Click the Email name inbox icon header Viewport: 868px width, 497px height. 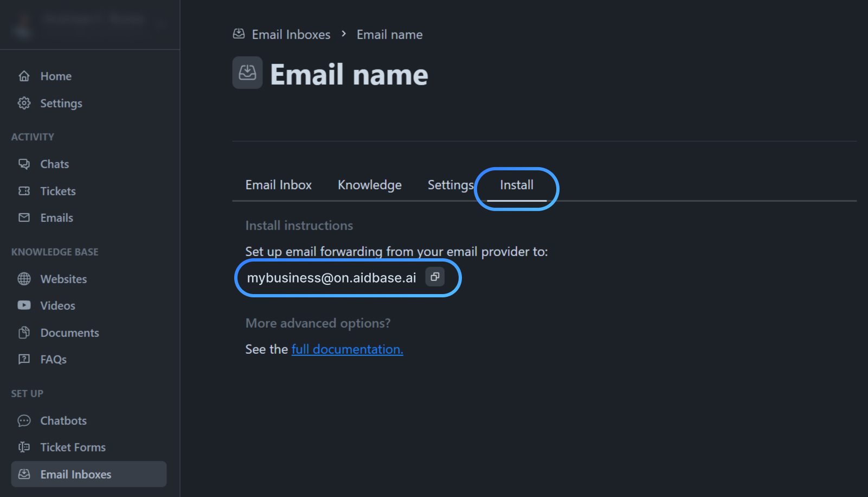click(247, 72)
